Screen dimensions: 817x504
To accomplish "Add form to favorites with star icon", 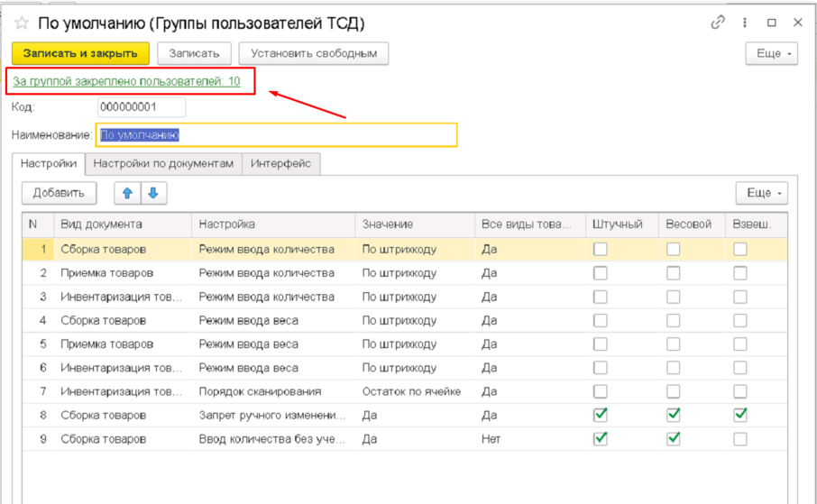I will (21, 23).
